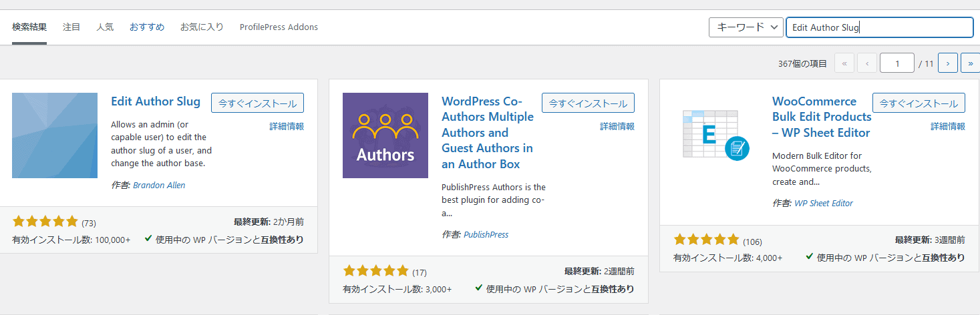Open the ProfilePress Addons tab
This screenshot has width=980, height=315.
[279, 27]
